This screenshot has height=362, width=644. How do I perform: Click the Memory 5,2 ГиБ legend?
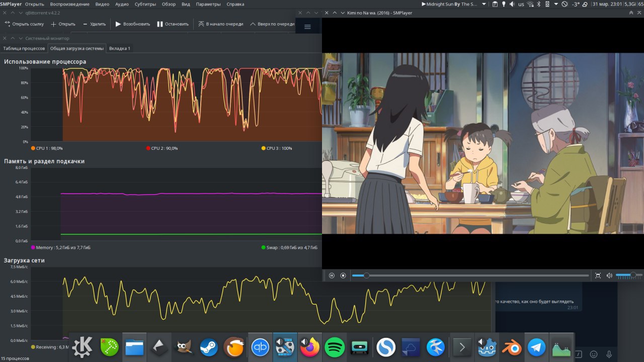click(61, 247)
